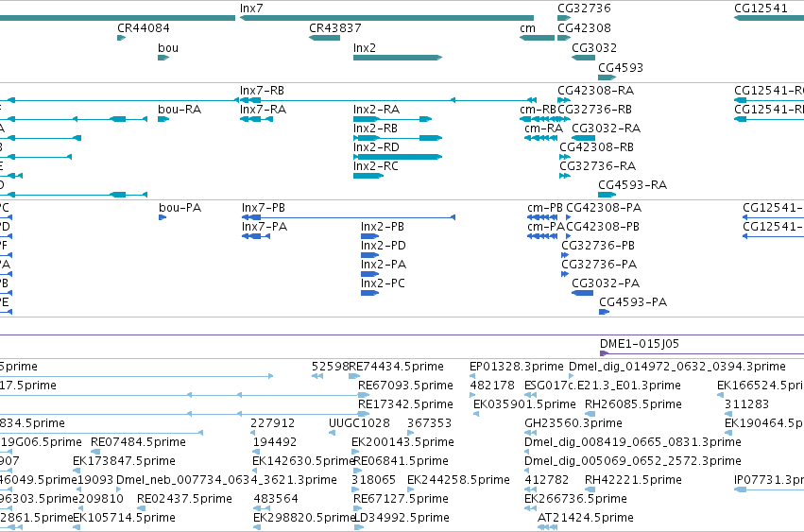The image size is (804, 532).
Task: Click the bou-PA protein label
Action: tap(180, 208)
